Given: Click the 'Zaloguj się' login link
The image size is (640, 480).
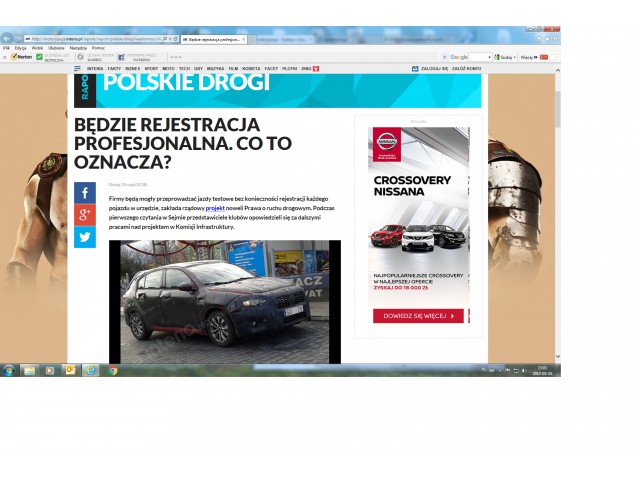Looking at the screenshot, I should [x=432, y=68].
